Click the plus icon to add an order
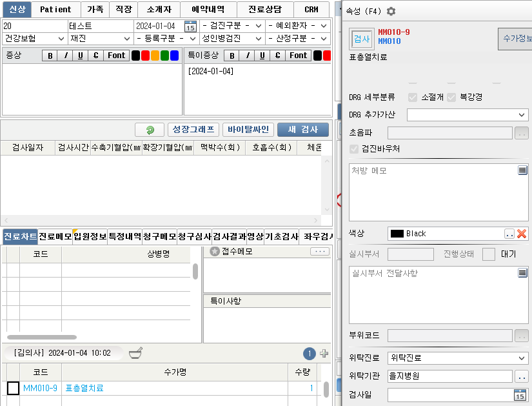This screenshot has height=406, width=532. pyautogui.click(x=324, y=353)
